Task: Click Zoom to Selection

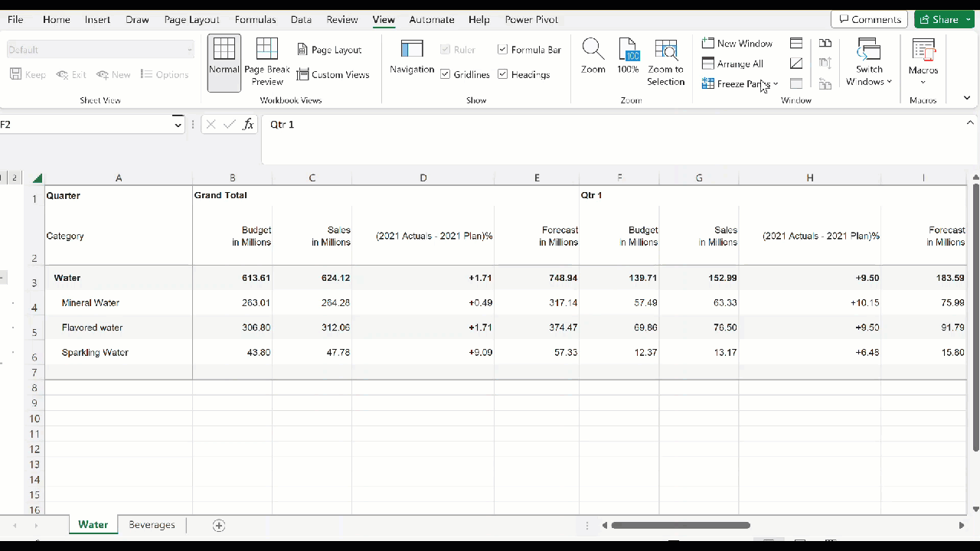Action: coord(665,61)
